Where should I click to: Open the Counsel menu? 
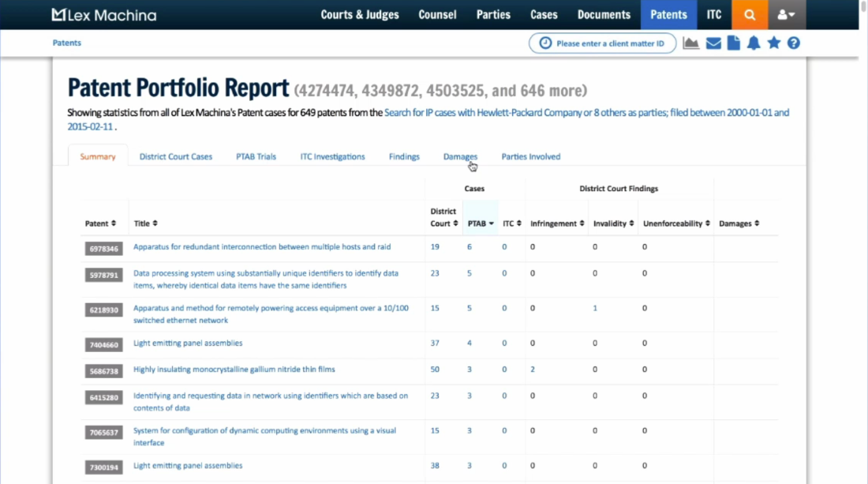tap(437, 15)
